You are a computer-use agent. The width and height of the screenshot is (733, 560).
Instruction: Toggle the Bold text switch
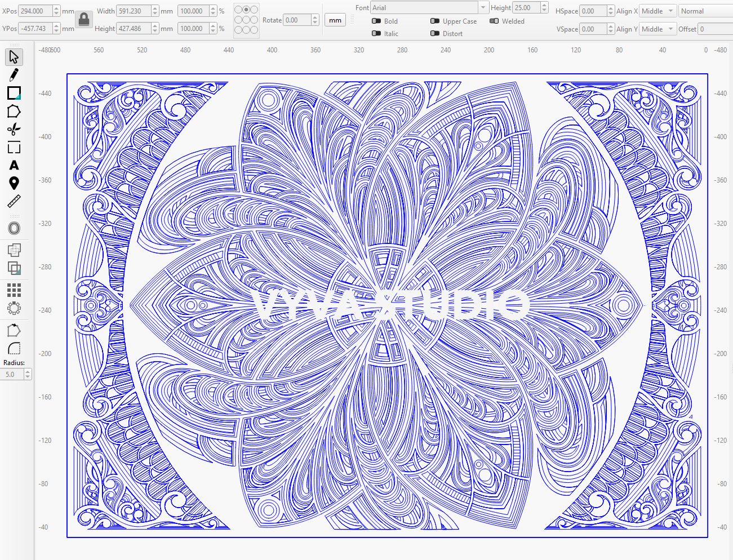[376, 21]
